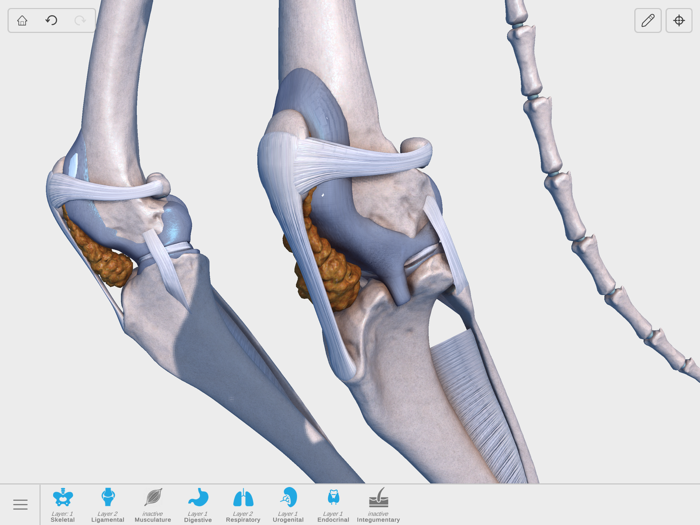Activate the crosshair target tool
The height and width of the screenshot is (525, 700).
679,21
